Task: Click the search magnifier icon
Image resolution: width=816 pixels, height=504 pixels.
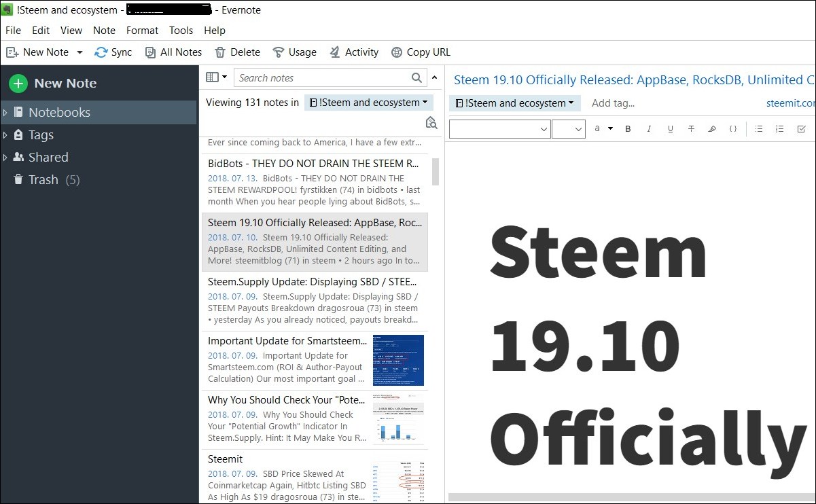Action: tap(417, 78)
